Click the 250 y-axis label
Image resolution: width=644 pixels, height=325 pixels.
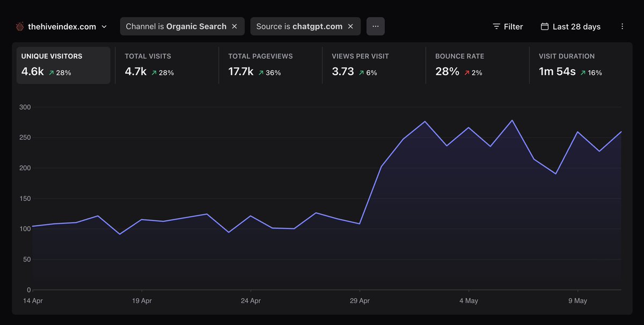[x=25, y=138]
